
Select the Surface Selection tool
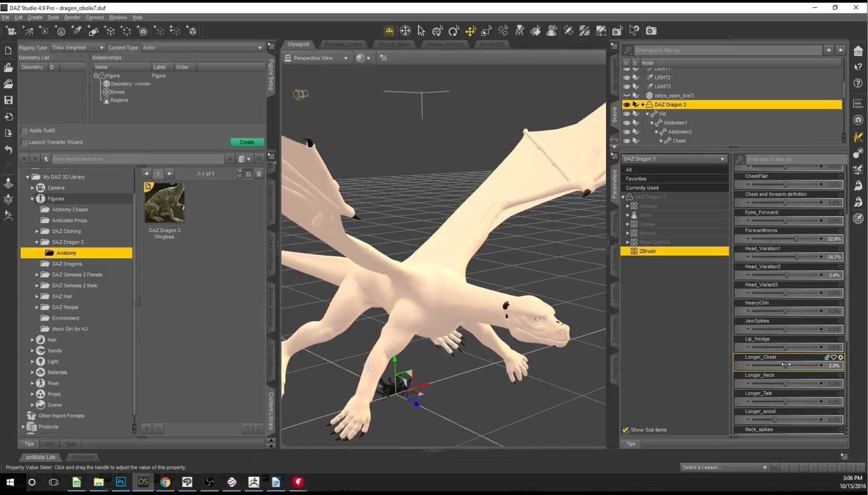pyautogui.click(x=535, y=31)
